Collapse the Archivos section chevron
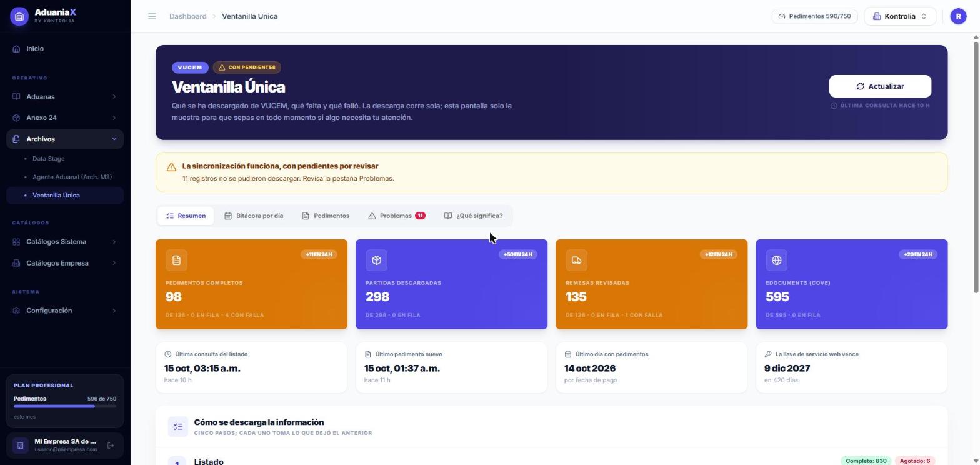 pos(114,139)
